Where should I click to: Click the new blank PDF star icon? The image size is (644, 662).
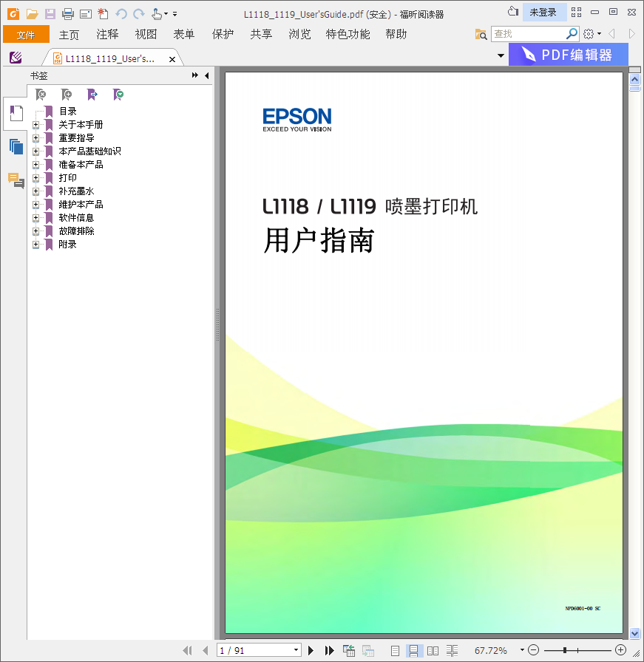click(x=103, y=14)
